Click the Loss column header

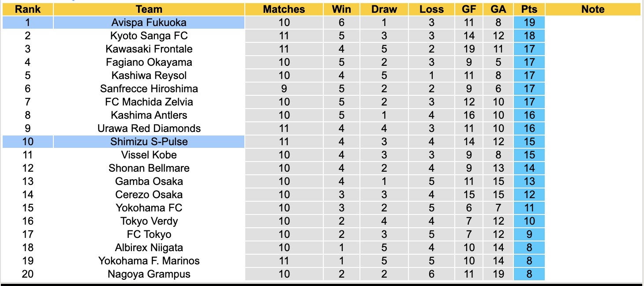click(431, 9)
